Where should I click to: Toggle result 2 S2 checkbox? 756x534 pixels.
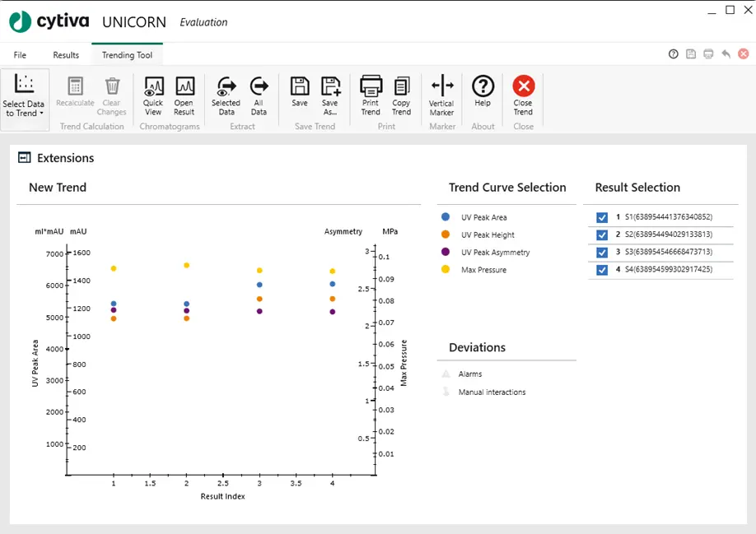point(602,234)
